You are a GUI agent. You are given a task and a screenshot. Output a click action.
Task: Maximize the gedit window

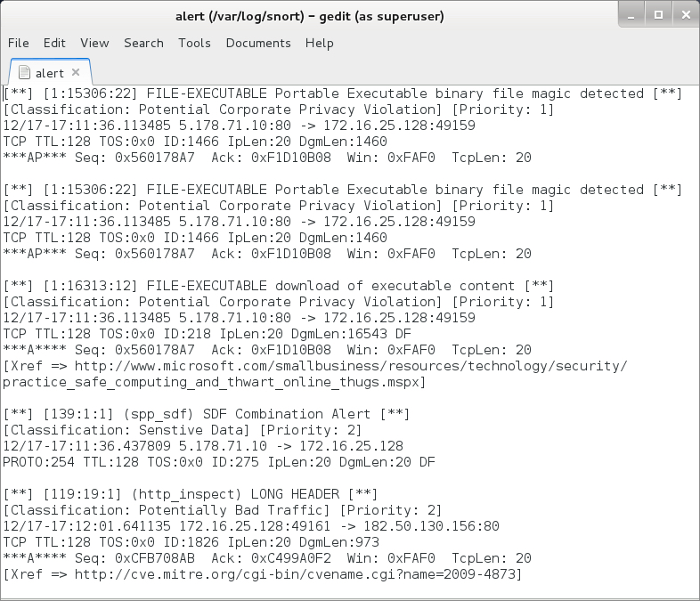click(658, 15)
